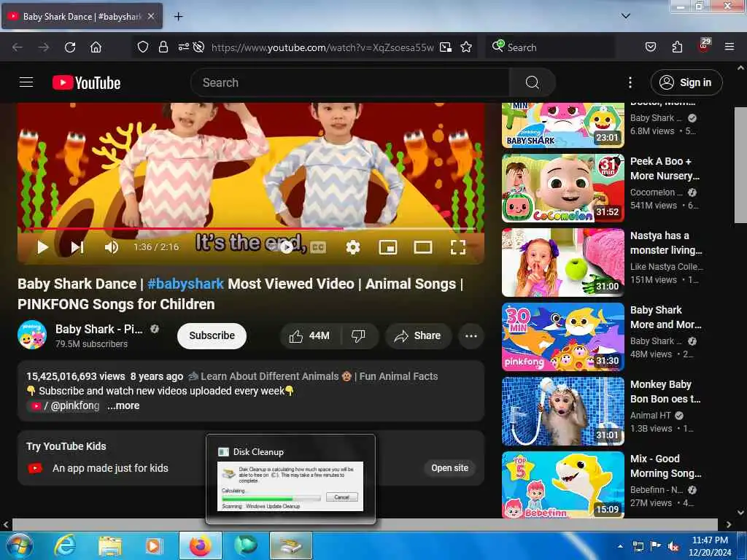
Task: Click the Firefox search bar
Action: click(550, 47)
